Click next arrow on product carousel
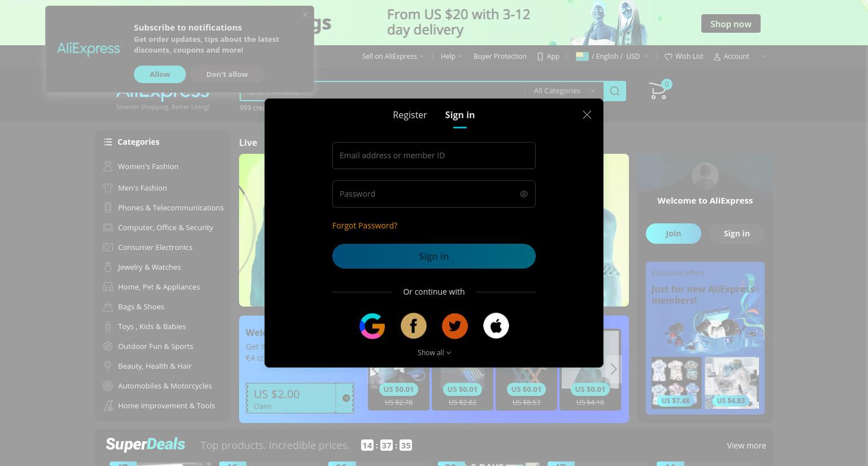The height and width of the screenshot is (466, 868). tap(613, 369)
